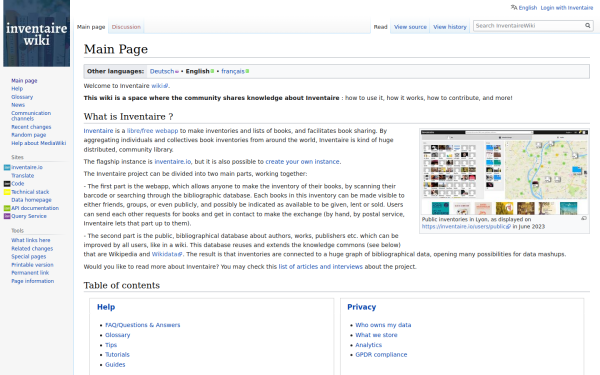Switch page language to français
The image size is (600, 375).
[x=233, y=71]
